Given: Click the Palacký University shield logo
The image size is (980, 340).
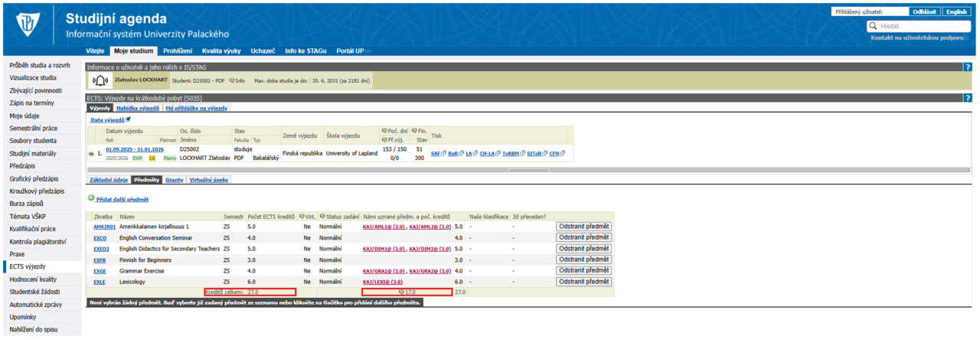Looking at the screenshot, I should point(31,25).
